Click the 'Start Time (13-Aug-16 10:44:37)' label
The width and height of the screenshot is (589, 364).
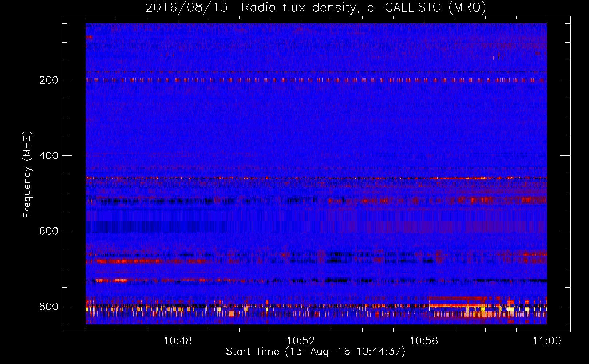pos(316,352)
